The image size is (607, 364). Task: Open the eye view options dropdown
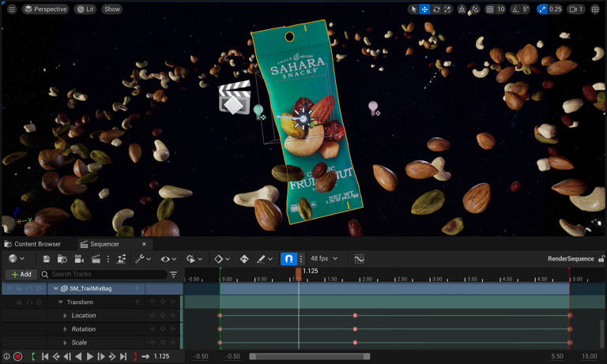tap(168, 259)
